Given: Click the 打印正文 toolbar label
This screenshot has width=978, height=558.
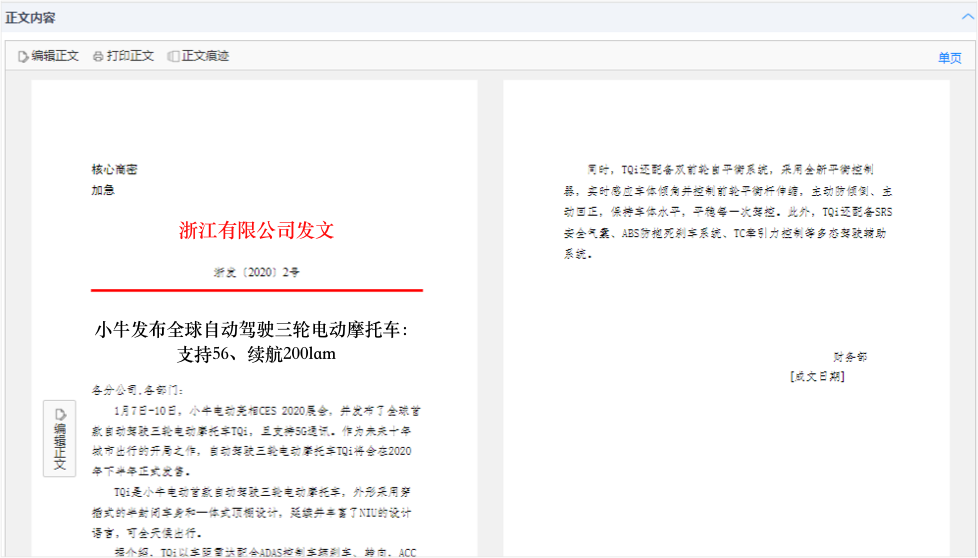Looking at the screenshot, I should [130, 57].
